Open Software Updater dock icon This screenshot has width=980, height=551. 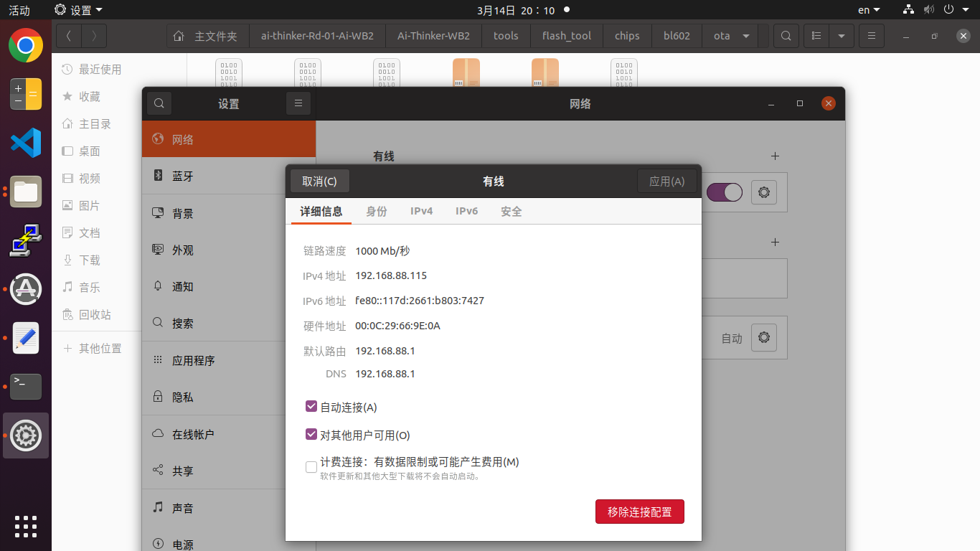[x=26, y=289]
